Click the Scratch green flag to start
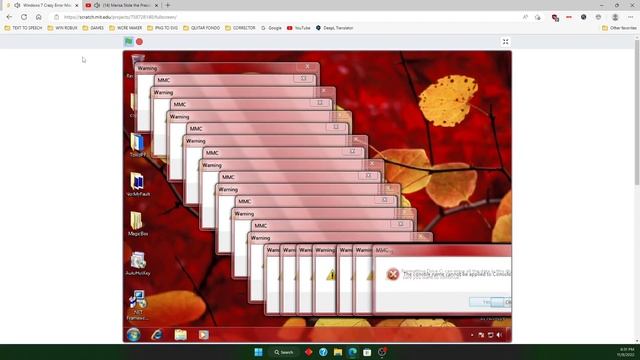640x360 pixels. (129, 41)
